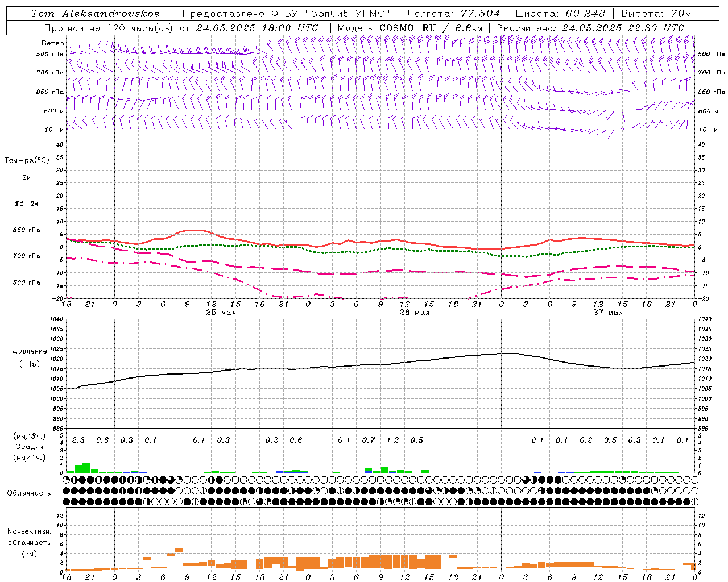
Task: Click the station name Tom_Aleksandrovskoe
Action: click(x=95, y=14)
